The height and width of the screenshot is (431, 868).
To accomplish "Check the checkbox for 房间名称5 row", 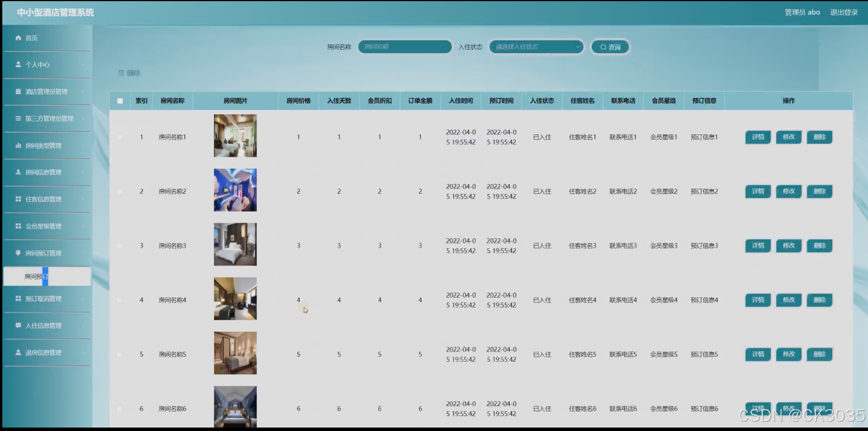I will point(119,354).
